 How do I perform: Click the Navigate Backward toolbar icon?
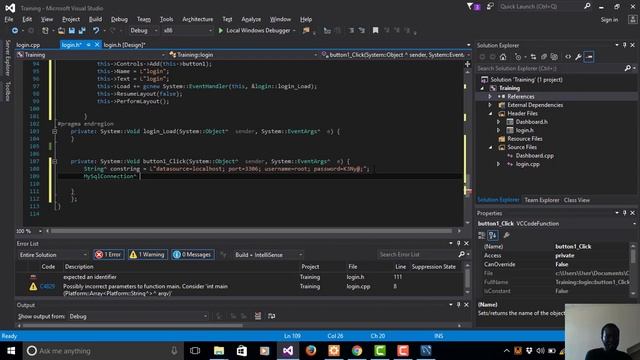click(15, 31)
